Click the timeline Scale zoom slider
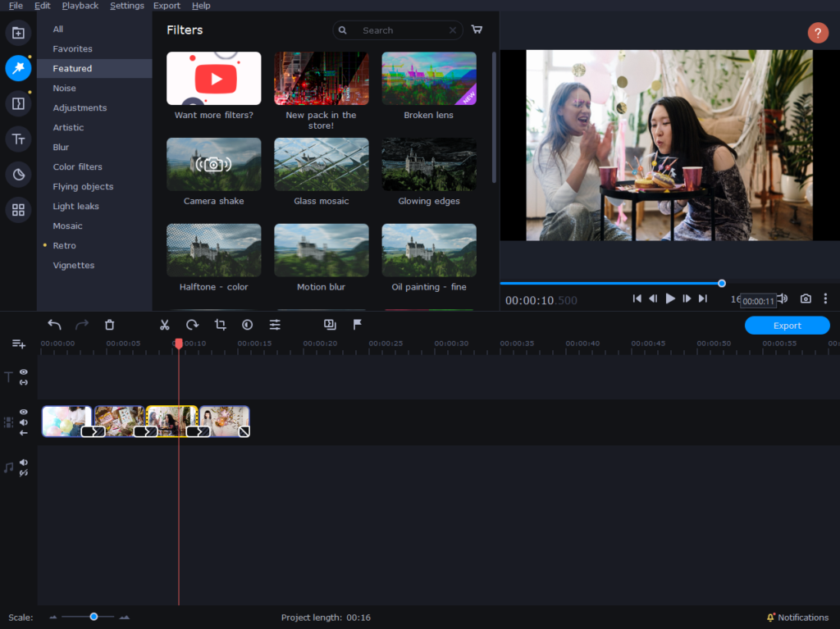 tap(94, 617)
